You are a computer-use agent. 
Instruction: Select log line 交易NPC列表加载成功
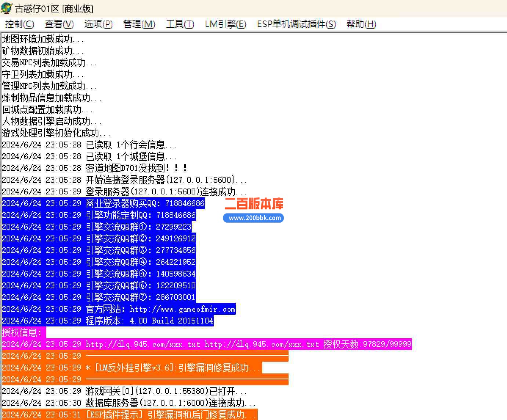tap(50, 62)
